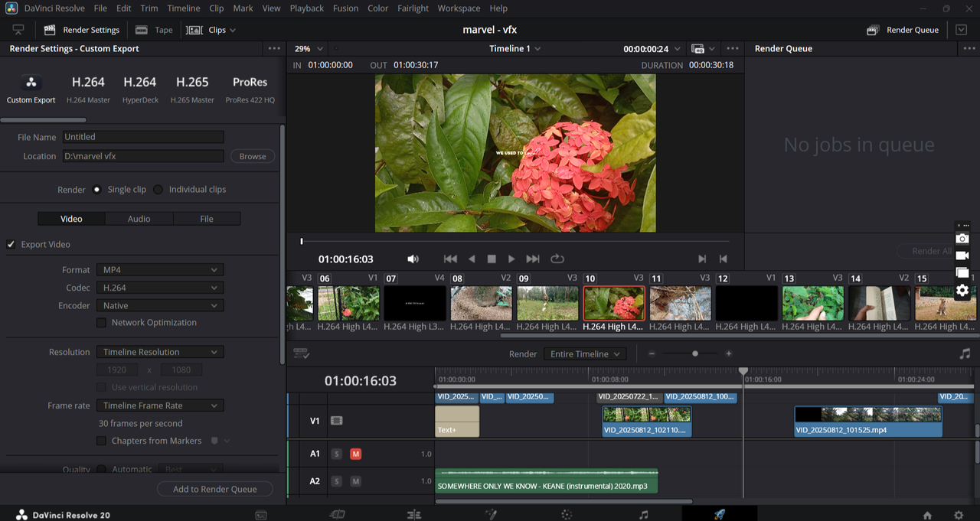Unmute audio track A1 red M button
Image resolution: width=980 pixels, height=521 pixels.
pos(355,454)
